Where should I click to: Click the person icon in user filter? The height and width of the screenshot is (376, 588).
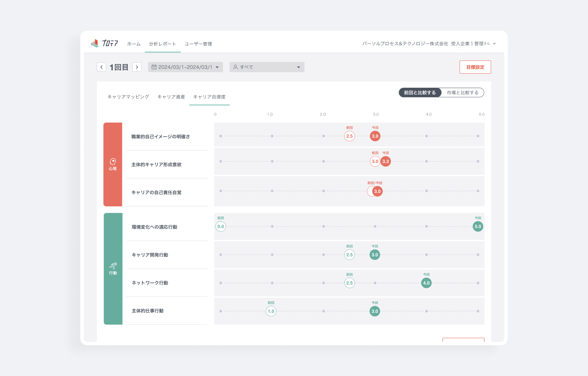click(x=235, y=67)
